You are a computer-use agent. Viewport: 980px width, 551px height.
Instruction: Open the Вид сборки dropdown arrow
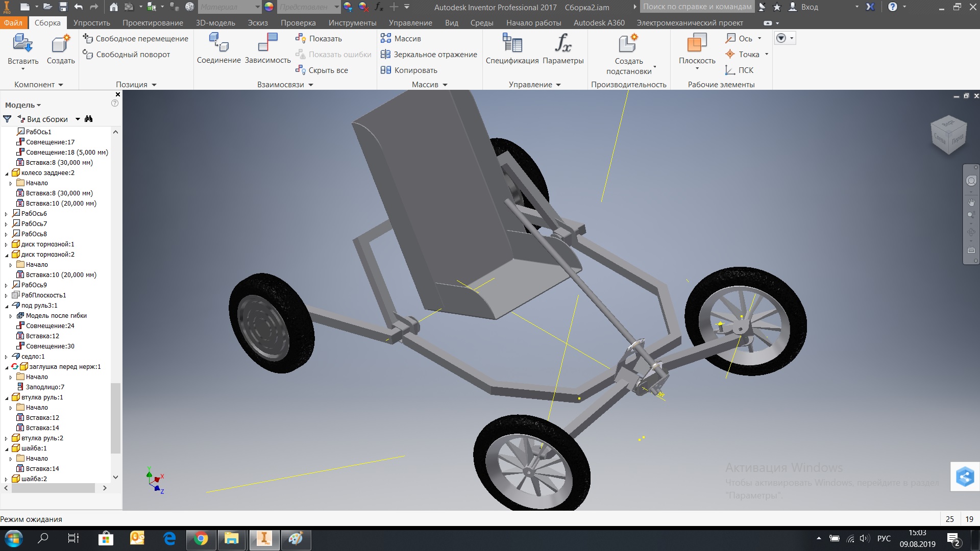click(78, 119)
